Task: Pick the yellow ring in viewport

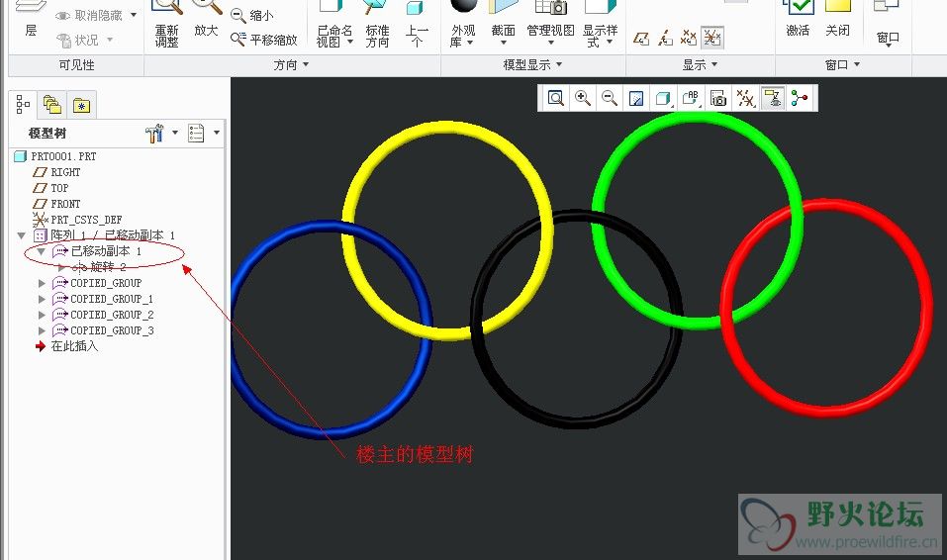Action: coord(447,128)
